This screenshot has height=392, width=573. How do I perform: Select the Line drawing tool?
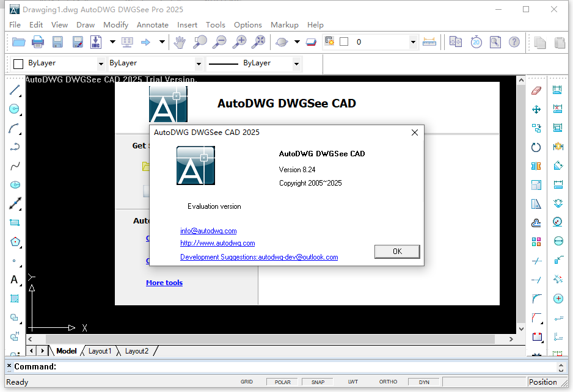click(x=13, y=90)
